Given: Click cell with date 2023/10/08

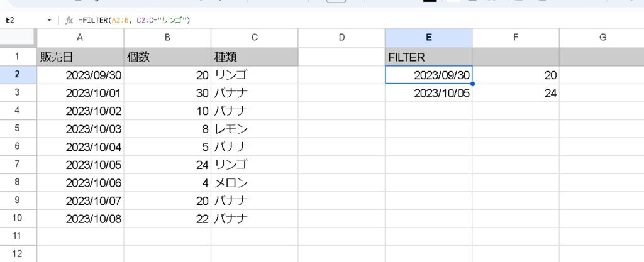Looking at the screenshot, I should (80, 219).
